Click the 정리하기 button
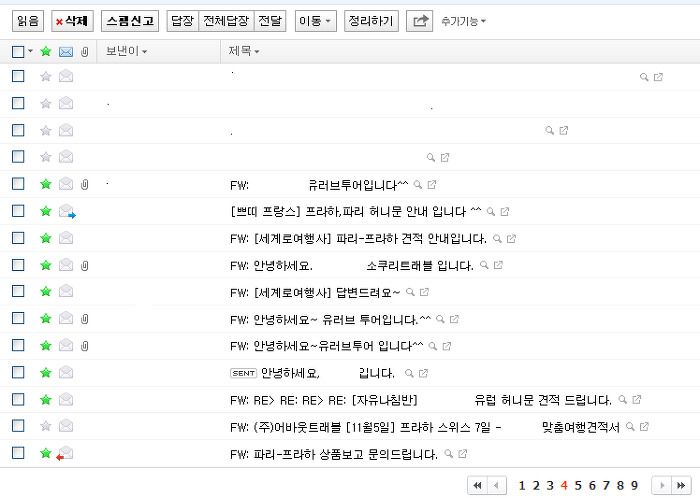700x498 pixels. (371, 21)
